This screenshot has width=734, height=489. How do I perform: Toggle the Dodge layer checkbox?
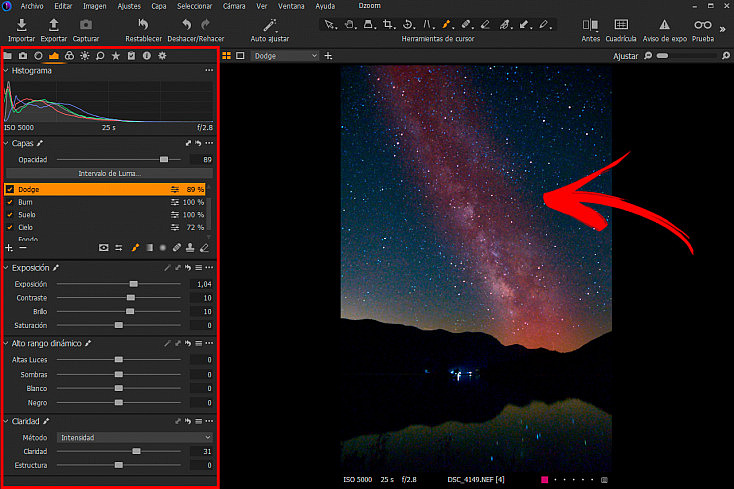[10, 190]
